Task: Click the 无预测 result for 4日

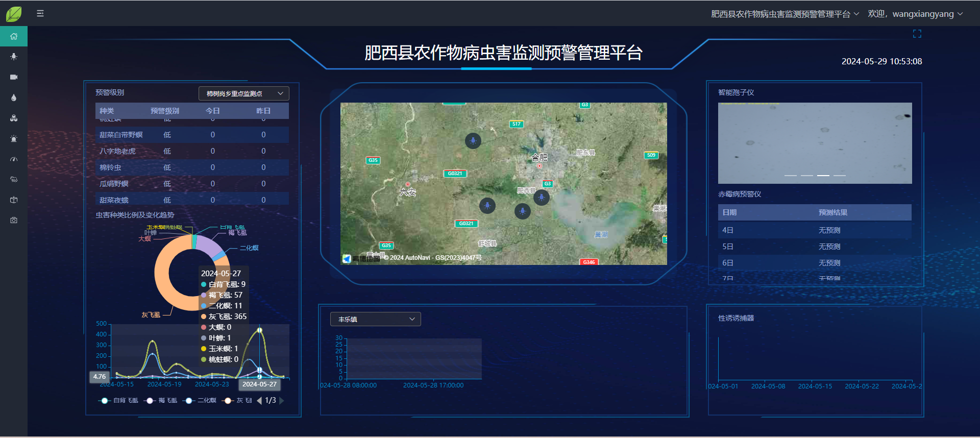Action: tap(829, 230)
